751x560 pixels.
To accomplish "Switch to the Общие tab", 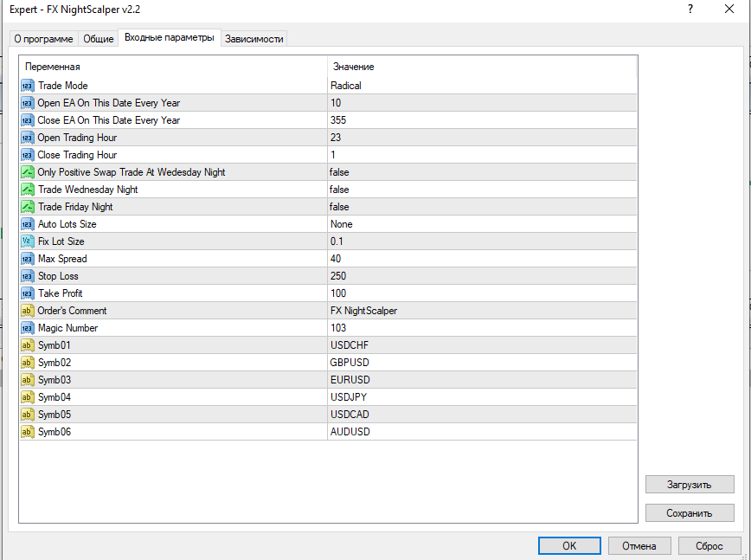I will [x=98, y=39].
